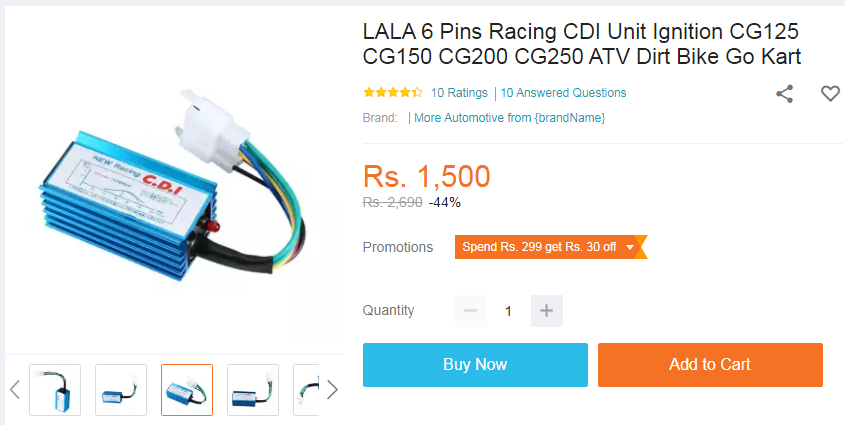Select the fourth CDI unit thumbnail
845x425 pixels.
pyautogui.click(x=253, y=390)
